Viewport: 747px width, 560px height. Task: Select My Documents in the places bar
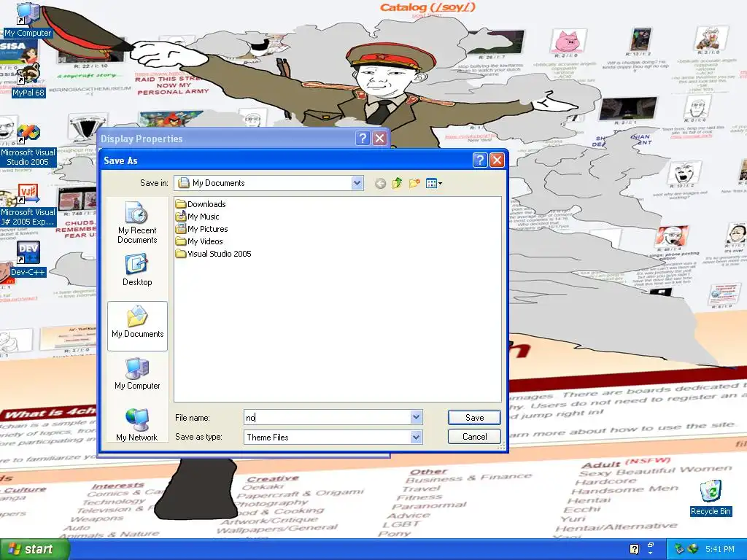pyautogui.click(x=137, y=326)
